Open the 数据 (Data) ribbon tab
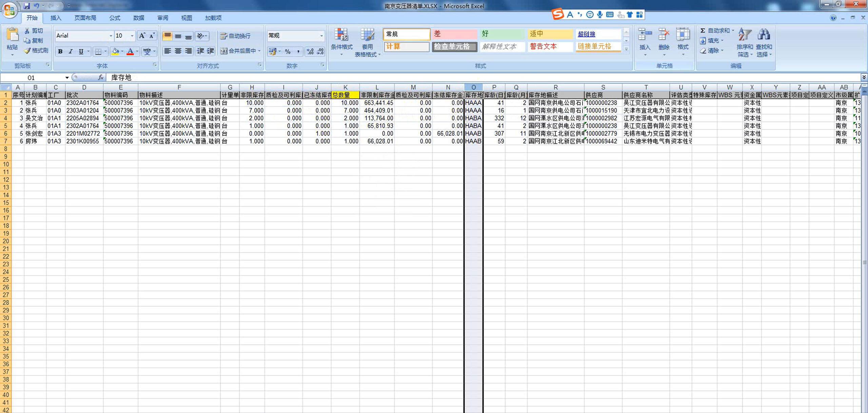868x413 pixels. click(x=138, y=18)
